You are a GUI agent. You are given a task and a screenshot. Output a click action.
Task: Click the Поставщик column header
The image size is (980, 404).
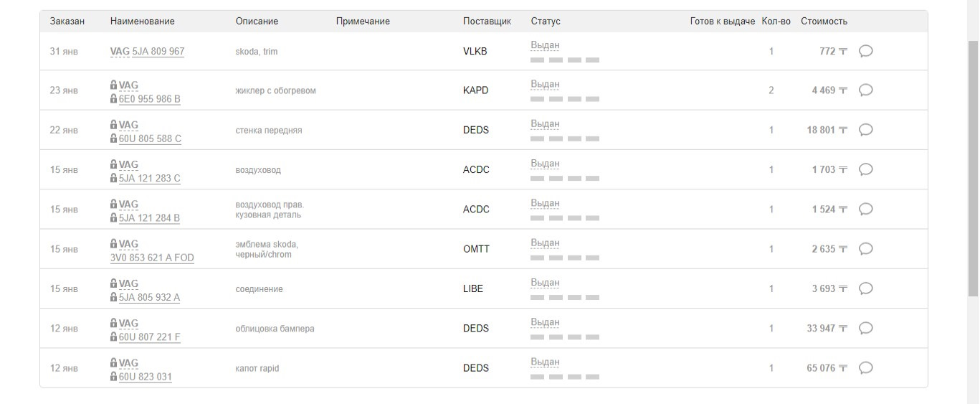(487, 22)
